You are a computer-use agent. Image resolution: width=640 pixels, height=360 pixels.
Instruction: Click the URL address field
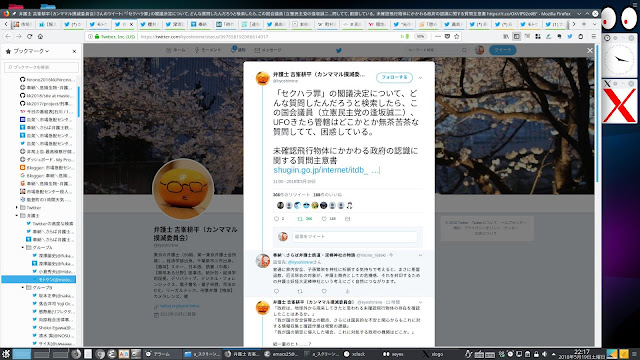(x=269, y=36)
